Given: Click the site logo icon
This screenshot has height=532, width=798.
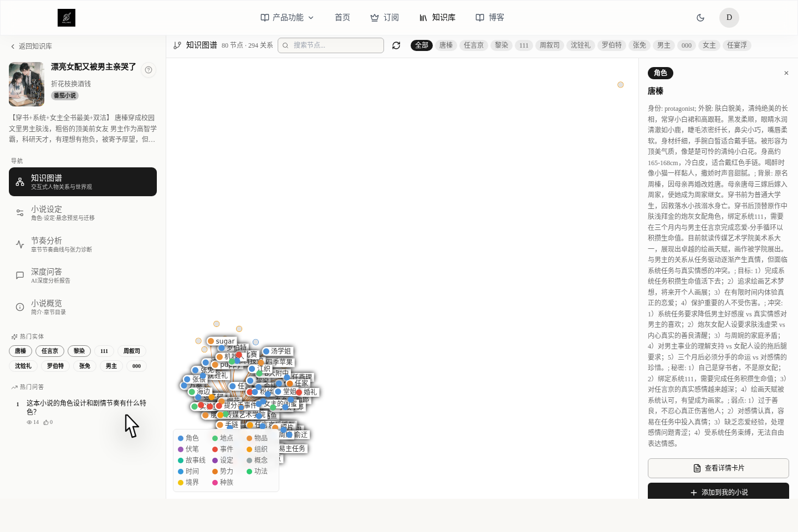Looking at the screenshot, I should (66, 18).
